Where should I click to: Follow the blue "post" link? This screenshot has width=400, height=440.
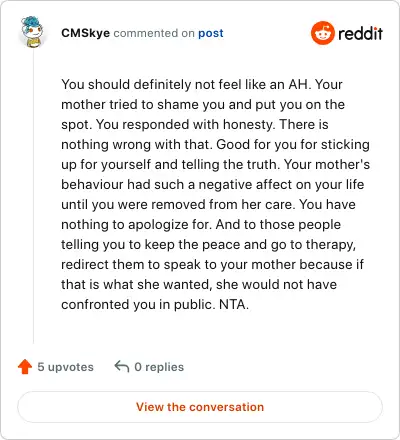pyautogui.click(x=211, y=33)
